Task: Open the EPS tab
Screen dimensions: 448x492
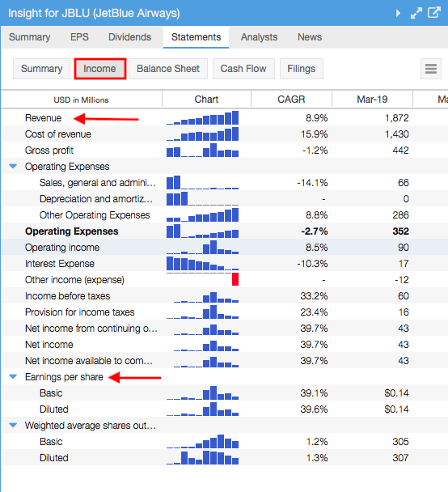Action: coord(79,37)
